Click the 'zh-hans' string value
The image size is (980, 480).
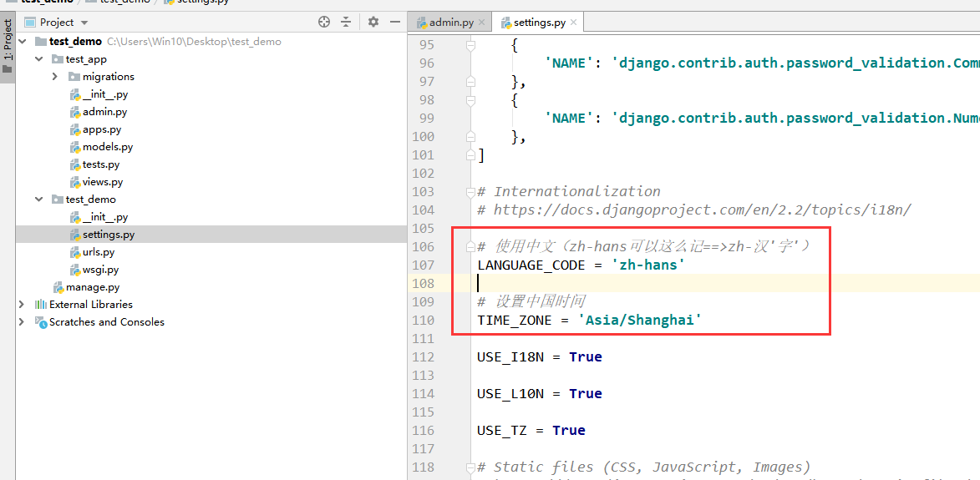[647, 265]
